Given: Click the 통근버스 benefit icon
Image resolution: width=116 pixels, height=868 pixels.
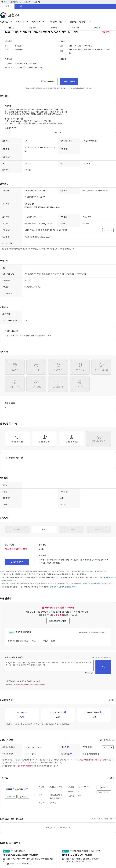Looking at the screenshot, I should 14,367.
